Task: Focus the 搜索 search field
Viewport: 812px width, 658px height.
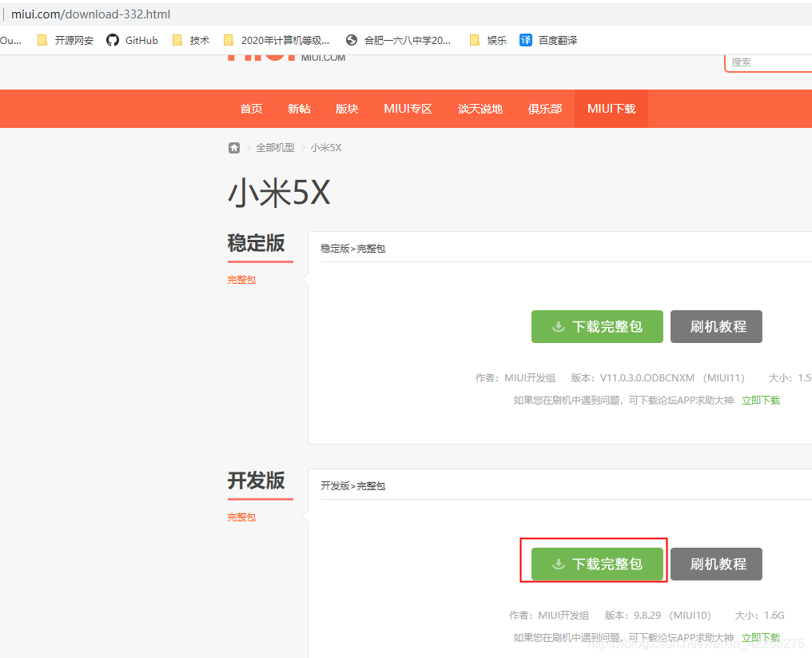Action: (769, 62)
